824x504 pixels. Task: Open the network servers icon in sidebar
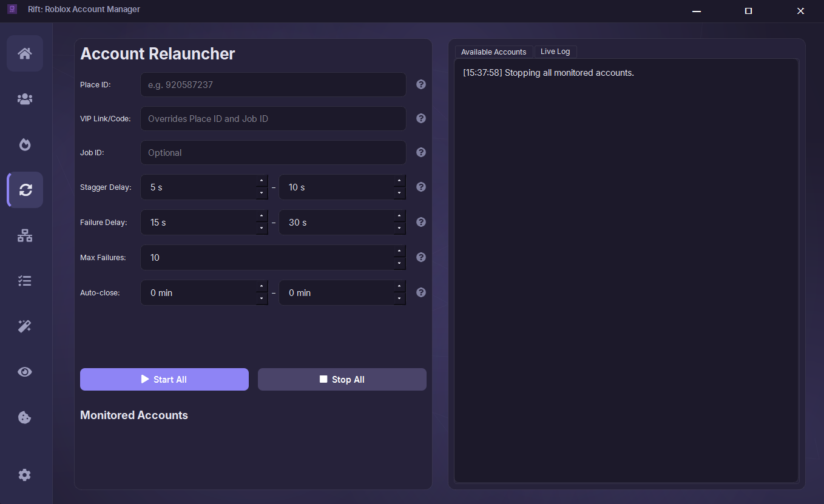point(25,236)
